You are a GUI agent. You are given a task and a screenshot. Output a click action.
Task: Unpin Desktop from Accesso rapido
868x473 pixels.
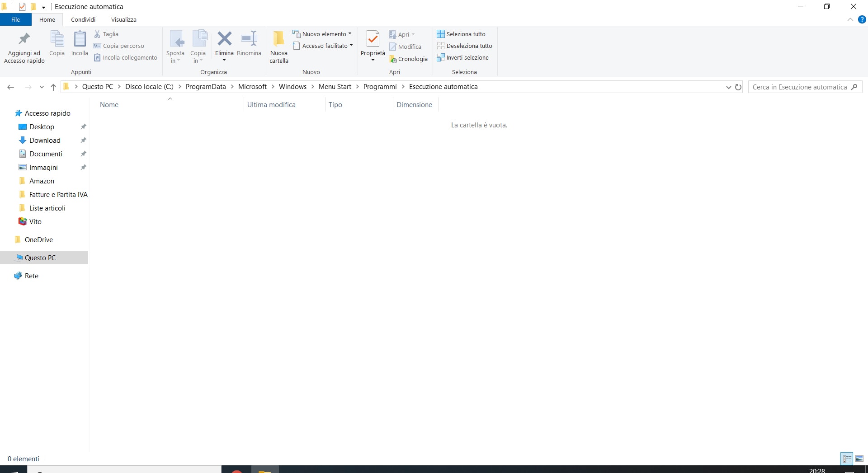pos(83,126)
